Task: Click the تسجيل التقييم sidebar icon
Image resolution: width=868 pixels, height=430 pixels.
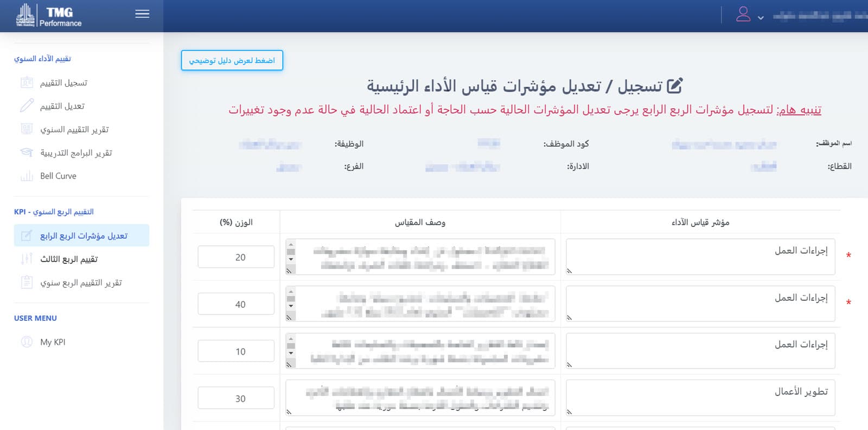Action: click(27, 83)
